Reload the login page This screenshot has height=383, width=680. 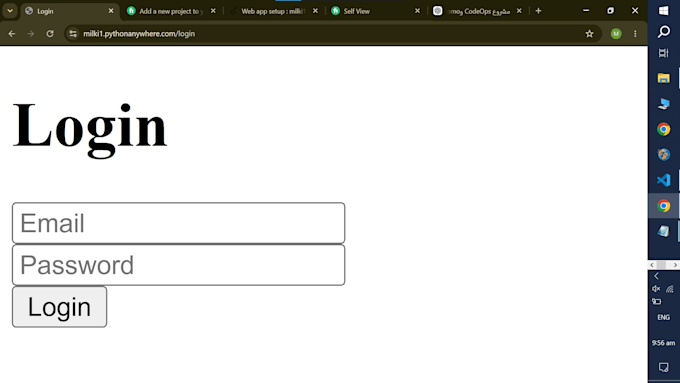tap(50, 33)
